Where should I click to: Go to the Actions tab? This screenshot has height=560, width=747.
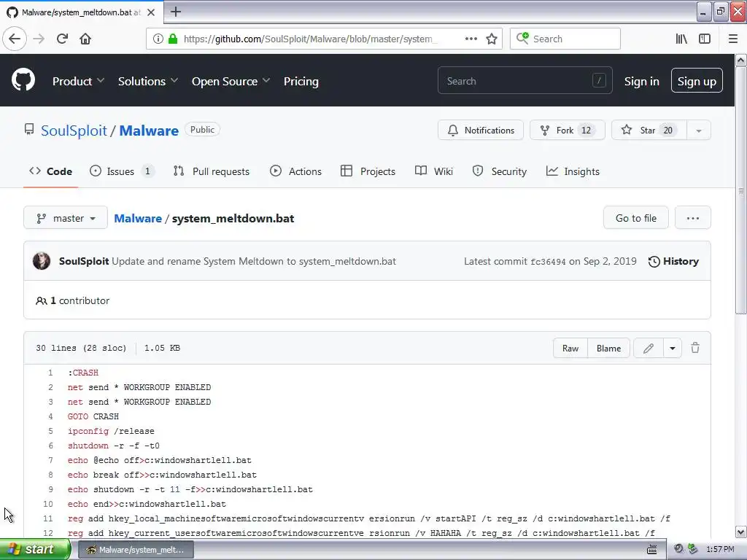[296, 171]
